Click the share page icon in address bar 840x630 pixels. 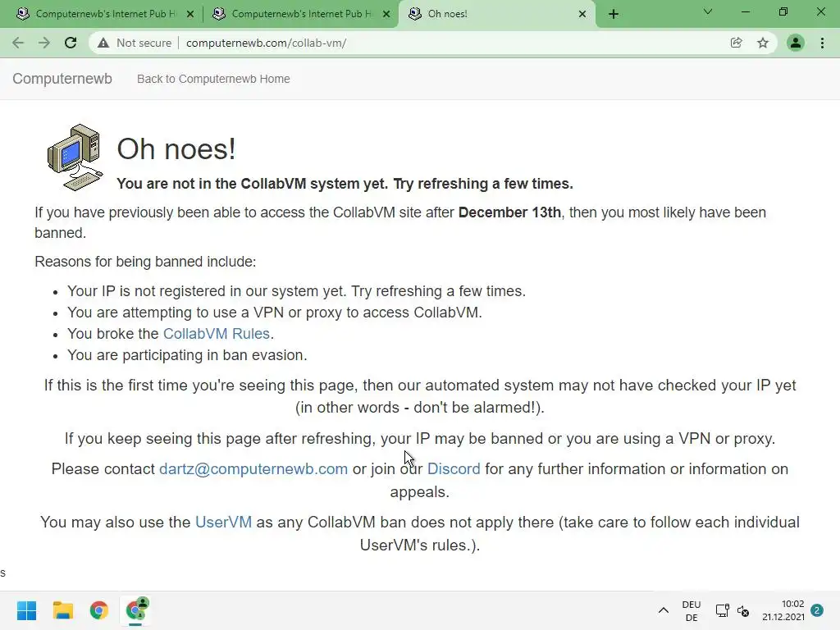click(x=737, y=43)
